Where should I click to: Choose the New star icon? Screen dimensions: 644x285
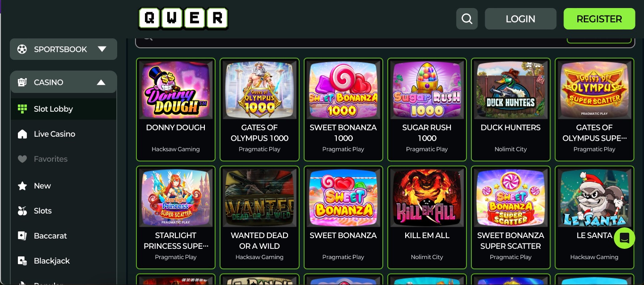pos(22,186)
